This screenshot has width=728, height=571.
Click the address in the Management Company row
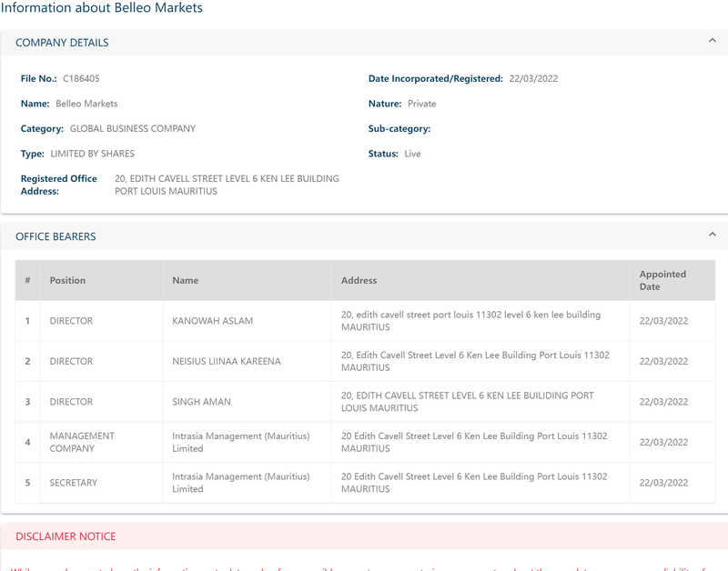pyautogui.click(x=474, y=442)
